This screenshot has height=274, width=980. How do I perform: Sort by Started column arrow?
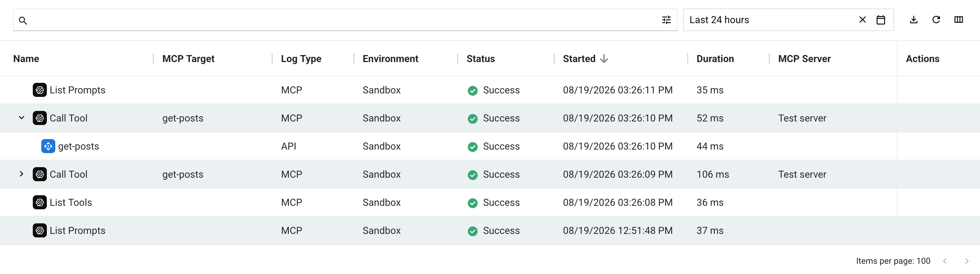[x=604, y=59]
